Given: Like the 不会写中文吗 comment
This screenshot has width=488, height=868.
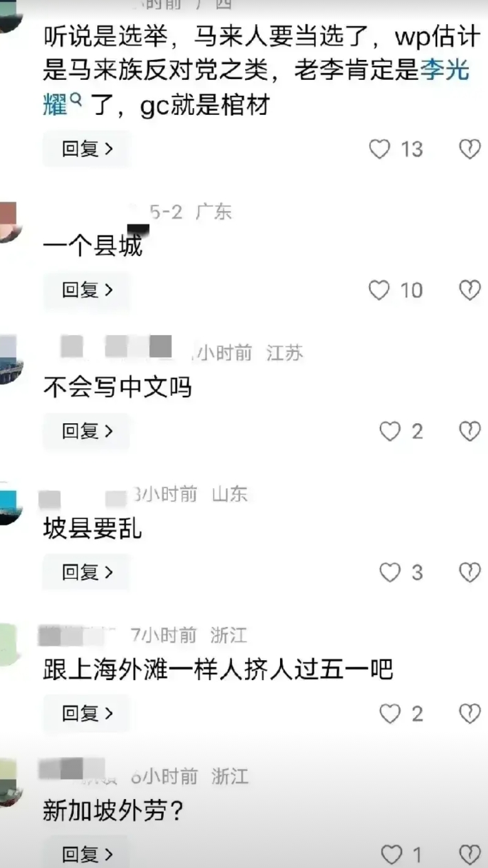Looking at the screenshot, I should (x=390, y=432).
